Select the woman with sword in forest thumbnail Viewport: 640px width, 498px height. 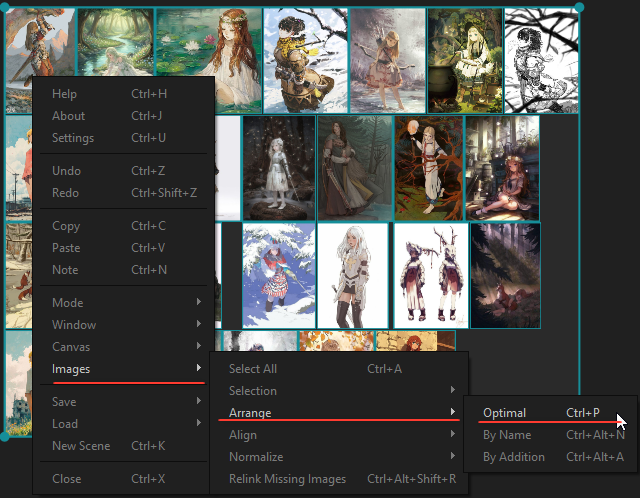click(355, 168)
